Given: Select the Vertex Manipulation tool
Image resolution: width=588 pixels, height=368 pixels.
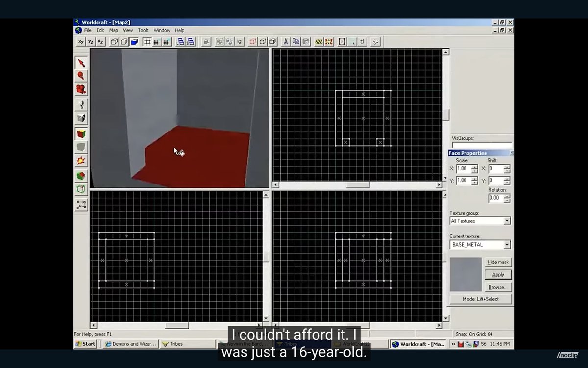Looking at the screenshot, I should (81, 189).
